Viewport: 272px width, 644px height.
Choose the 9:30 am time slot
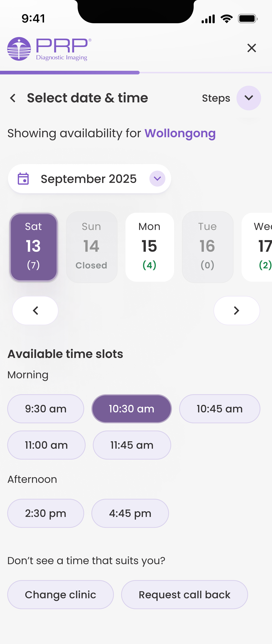coord(46,409)
